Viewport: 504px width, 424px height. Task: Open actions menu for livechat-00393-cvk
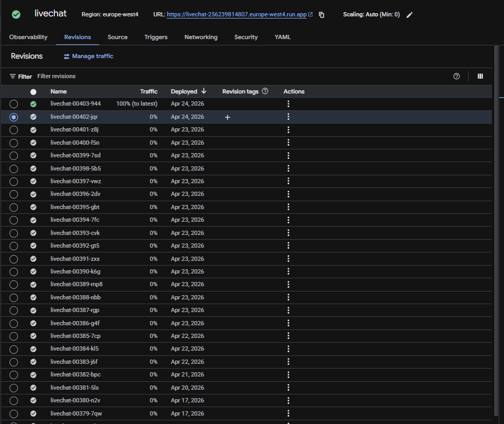pos(288,233)
